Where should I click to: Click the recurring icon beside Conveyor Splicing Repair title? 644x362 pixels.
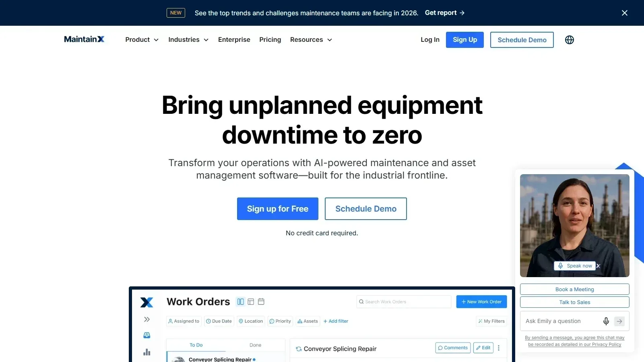coord(299,349)
